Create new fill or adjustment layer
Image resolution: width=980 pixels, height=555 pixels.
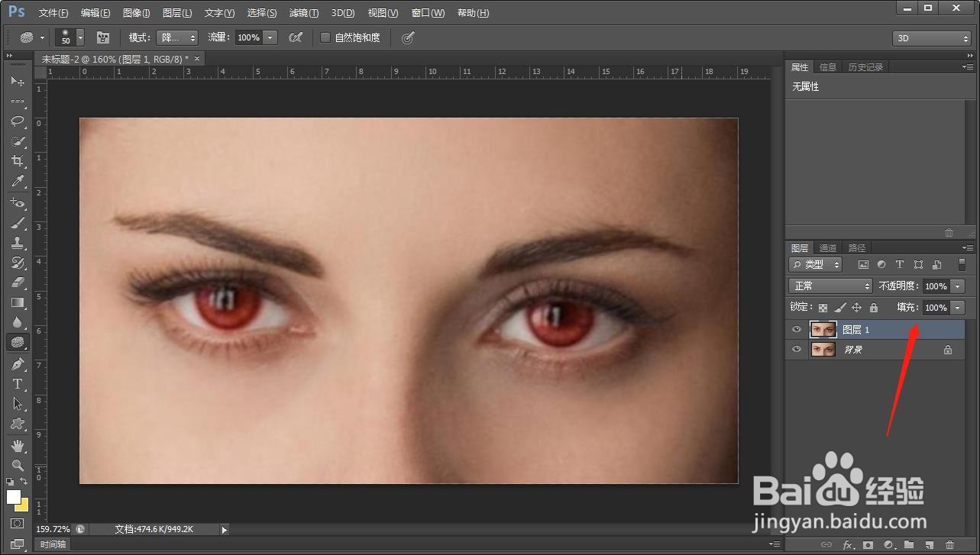click(x=888, y=545)
